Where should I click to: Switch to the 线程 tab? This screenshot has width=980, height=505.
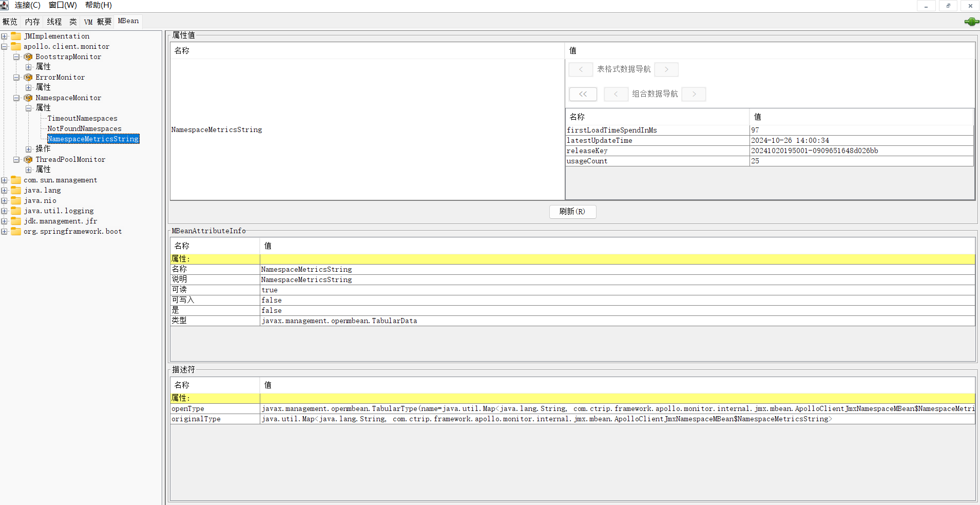click(54, 22)
